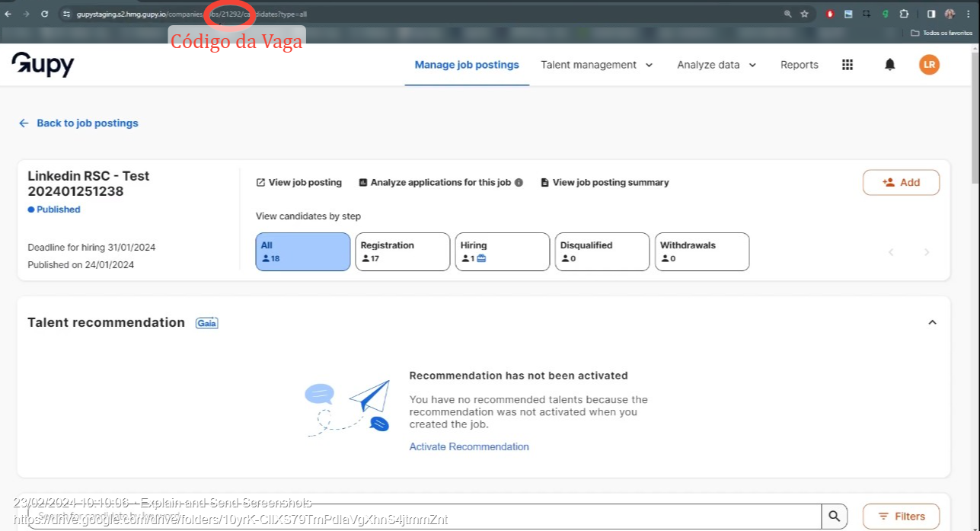Image resolution: width=980 pixels, height=531 pixels.
Task: Reload the page with refresh icon
Action: (44, 14)
